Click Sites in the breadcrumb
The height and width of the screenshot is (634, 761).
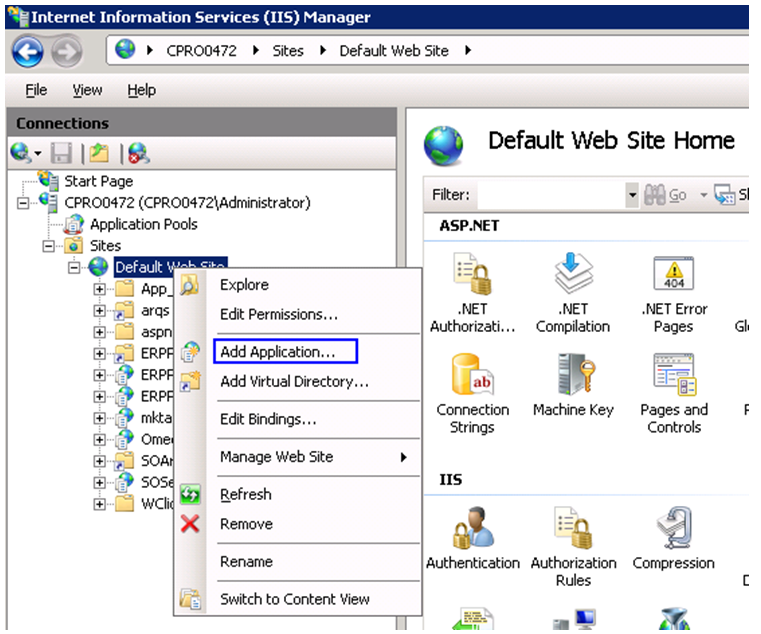point(288,50)
